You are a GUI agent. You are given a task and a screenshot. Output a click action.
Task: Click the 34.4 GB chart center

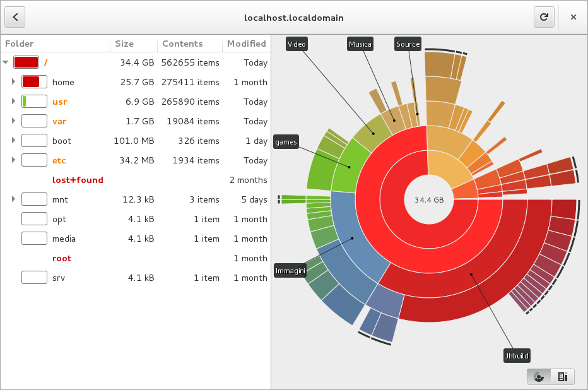(x=429, y=199)
